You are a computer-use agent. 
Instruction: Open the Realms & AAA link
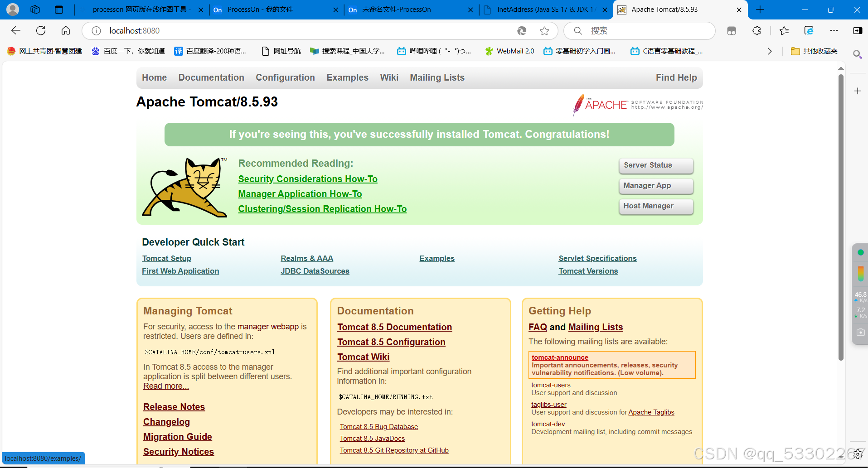click(307, 258)
